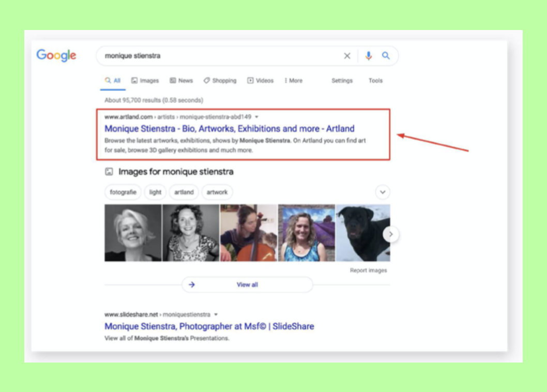Click the About 95,700 results text
The height and width of the screenshot is (392, 547).
(x=154, y=100)
